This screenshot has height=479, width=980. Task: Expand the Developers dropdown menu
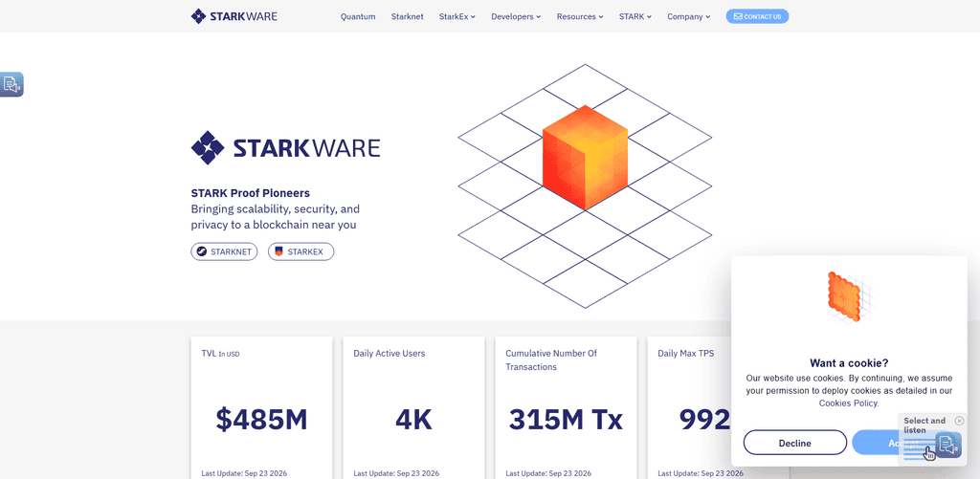(516, 17)
